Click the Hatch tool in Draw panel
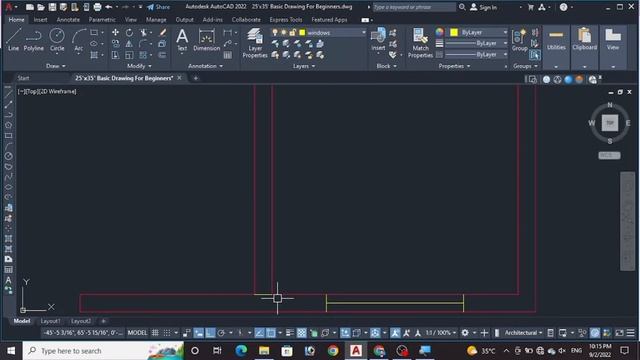640x360 pixels. click(x=94, y=55)
